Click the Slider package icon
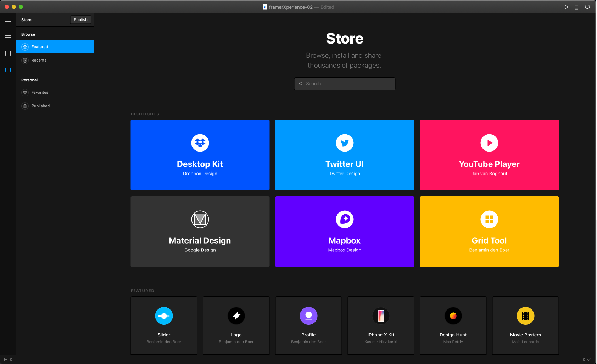Image resolution: width=597 pixels, height=364 pixels. point(164,316)
